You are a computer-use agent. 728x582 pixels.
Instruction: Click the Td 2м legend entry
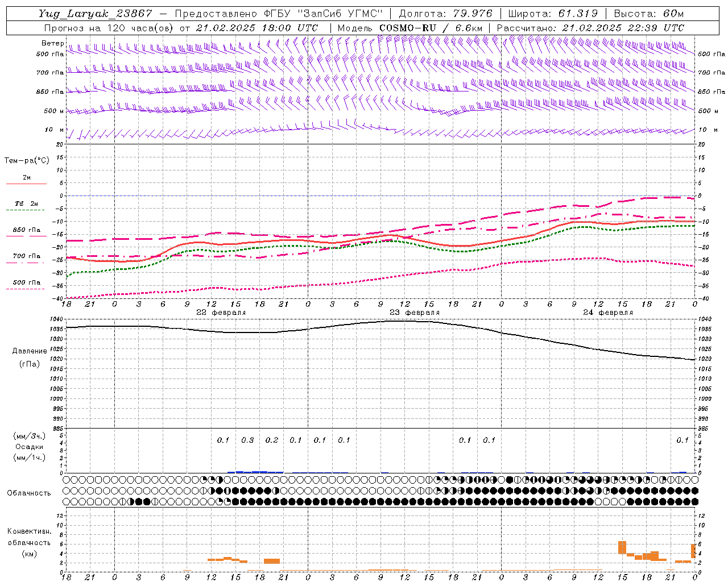26,203
